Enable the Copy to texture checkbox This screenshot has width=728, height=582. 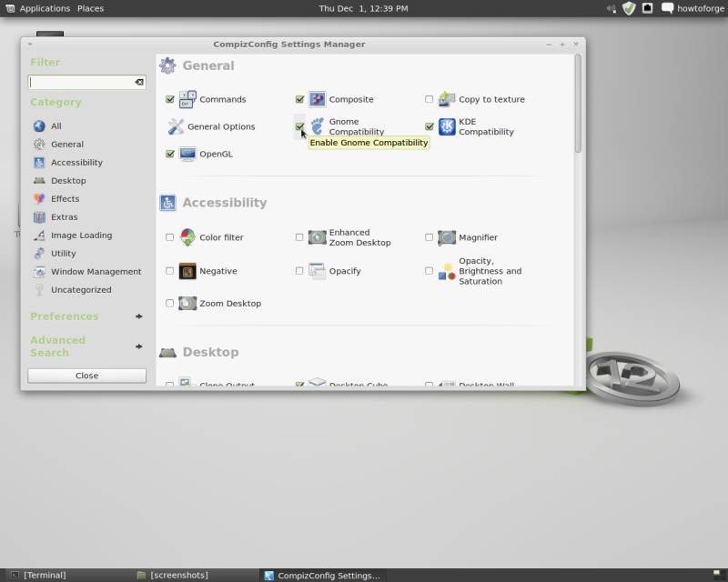(429, 99)
